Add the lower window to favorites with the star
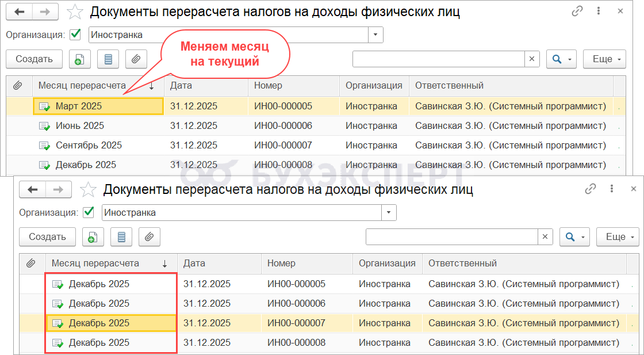 88,189
